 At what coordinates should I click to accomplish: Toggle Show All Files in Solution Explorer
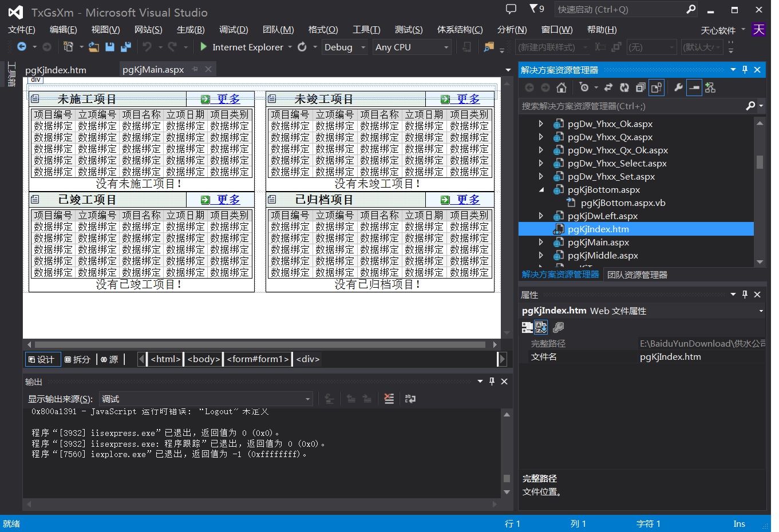point(657,88)
